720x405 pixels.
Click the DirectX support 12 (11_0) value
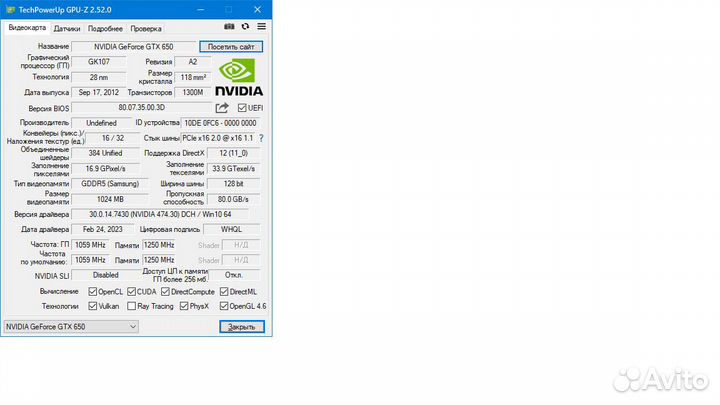[x=234, y=153]
